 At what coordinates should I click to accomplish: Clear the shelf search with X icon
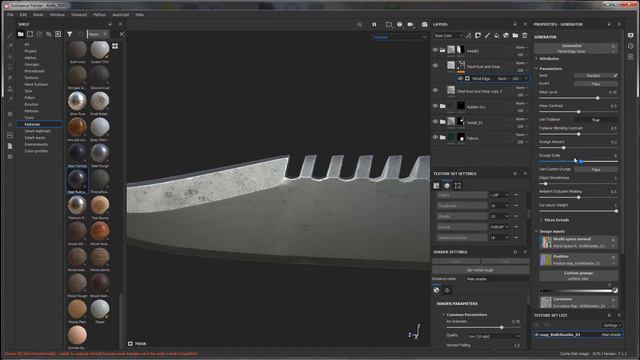(121, 34)
